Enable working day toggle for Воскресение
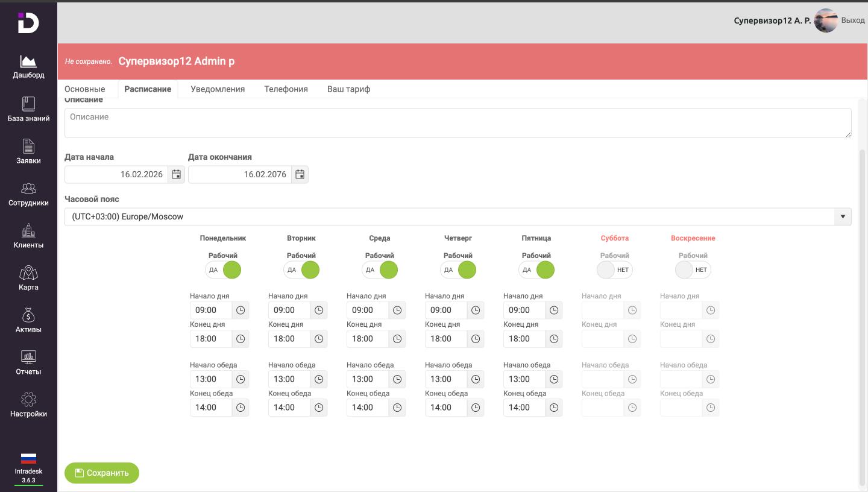 [693, 270]
